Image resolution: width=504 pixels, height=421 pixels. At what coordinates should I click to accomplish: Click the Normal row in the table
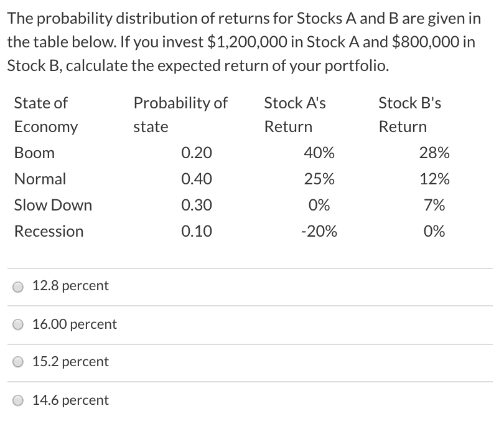pos(39,179)
